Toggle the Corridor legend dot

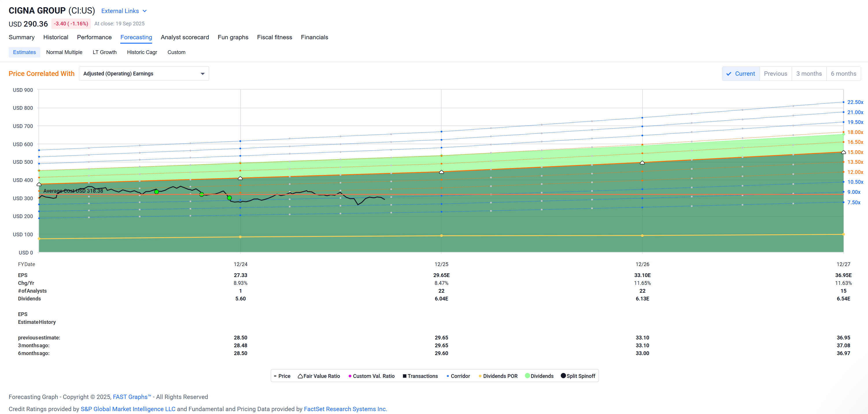pyautogui.click(x=448, y=376)
